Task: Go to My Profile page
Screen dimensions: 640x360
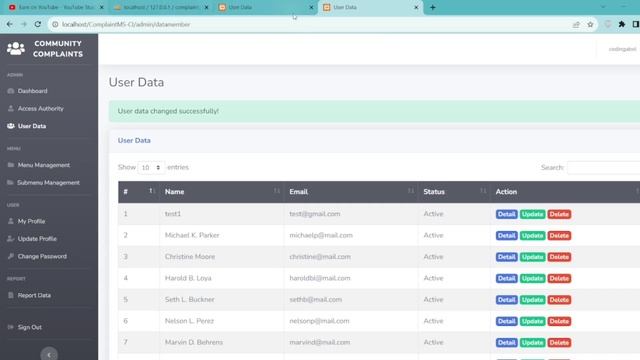Action: coord(31,221)
